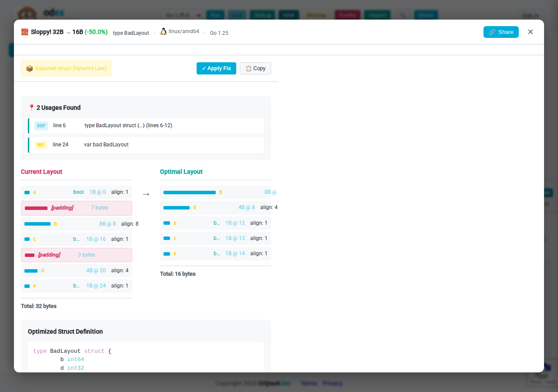
Task: Open the Sign in link
Action: point(530,15)
